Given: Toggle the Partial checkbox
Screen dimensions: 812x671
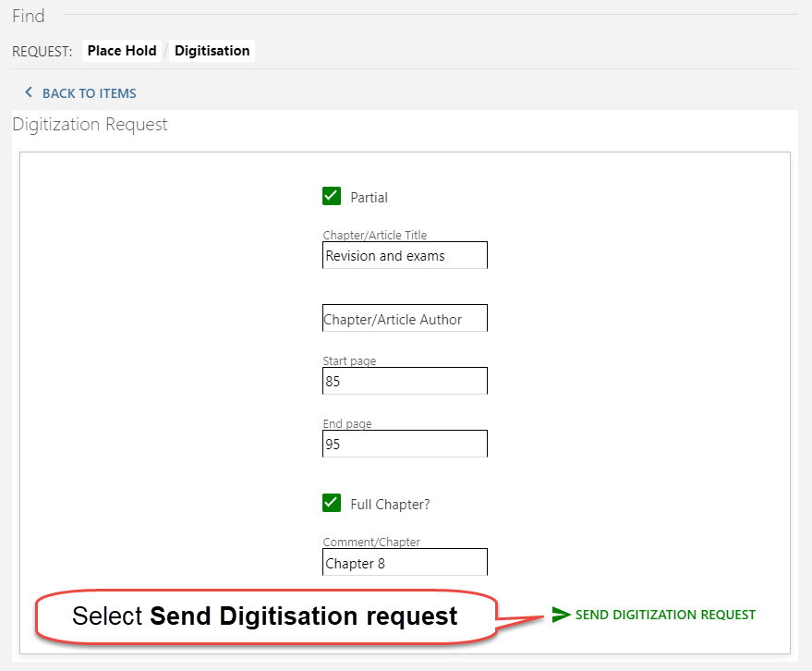Looking at the screenshot, I should point(332,196).
